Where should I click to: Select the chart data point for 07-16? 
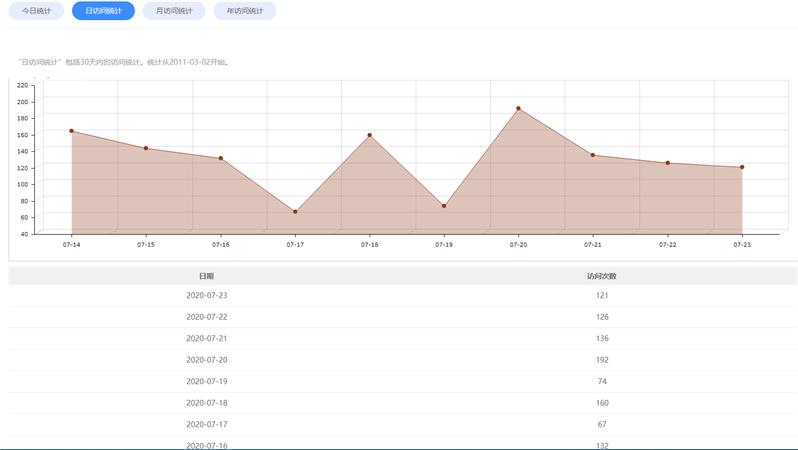click(x=220, y=158)
